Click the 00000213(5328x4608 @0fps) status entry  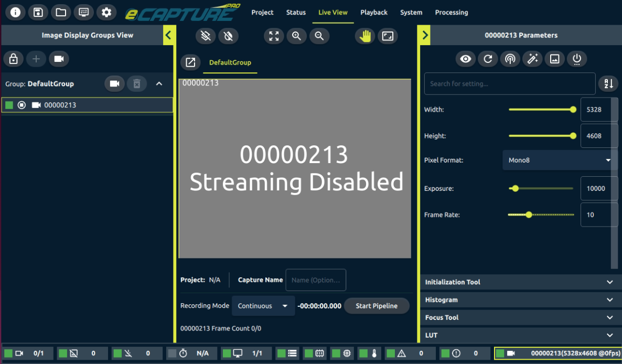tap(557, 354)
